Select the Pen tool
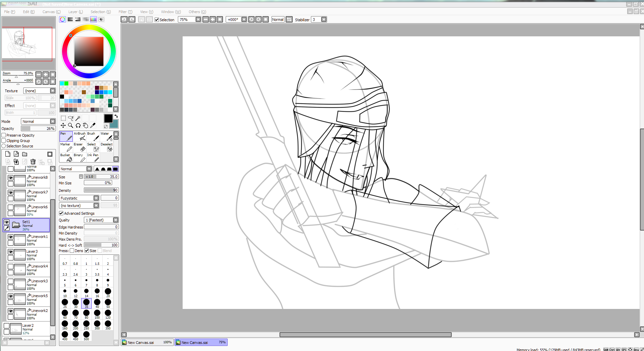644x351 pixels. [65, 136]
